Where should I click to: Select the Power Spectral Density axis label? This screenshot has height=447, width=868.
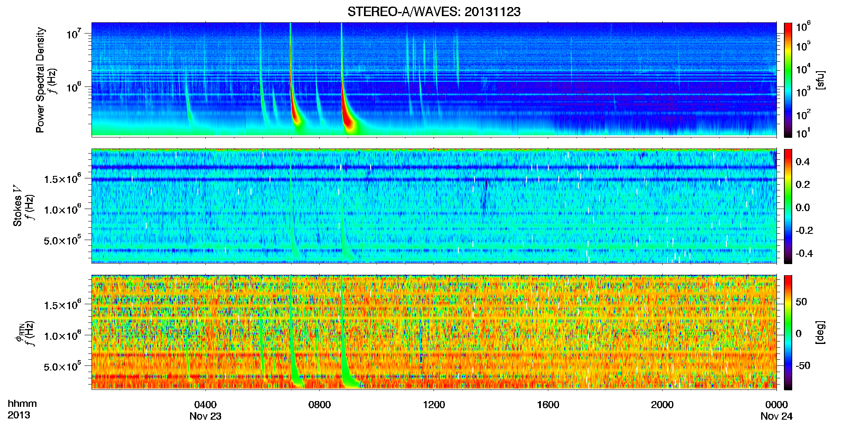40,80
